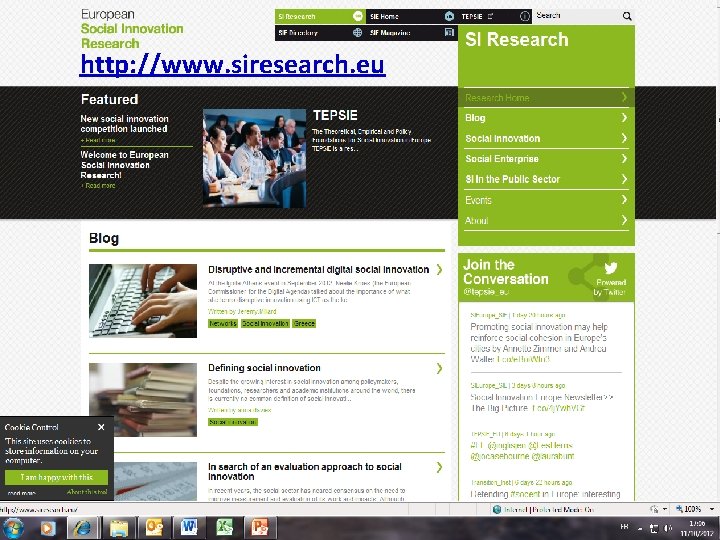The image size is (720, 540).
Task: Click into the Search field
Action: 578,16
